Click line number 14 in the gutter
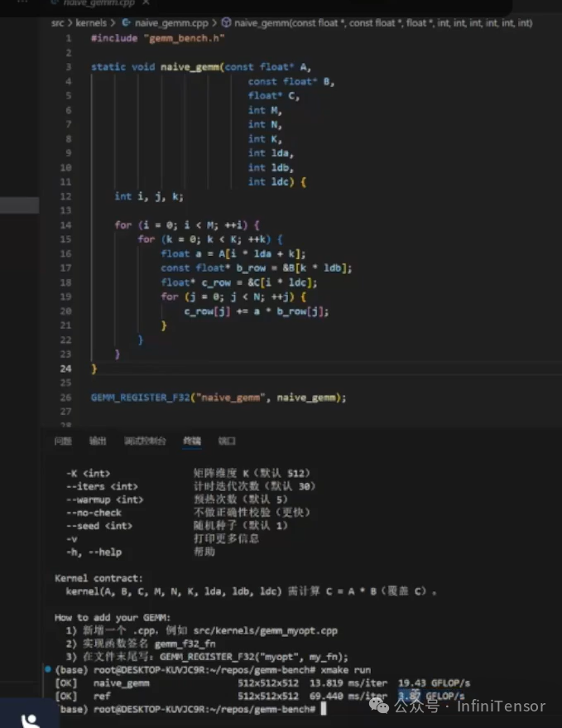 [x=66, y=225]
